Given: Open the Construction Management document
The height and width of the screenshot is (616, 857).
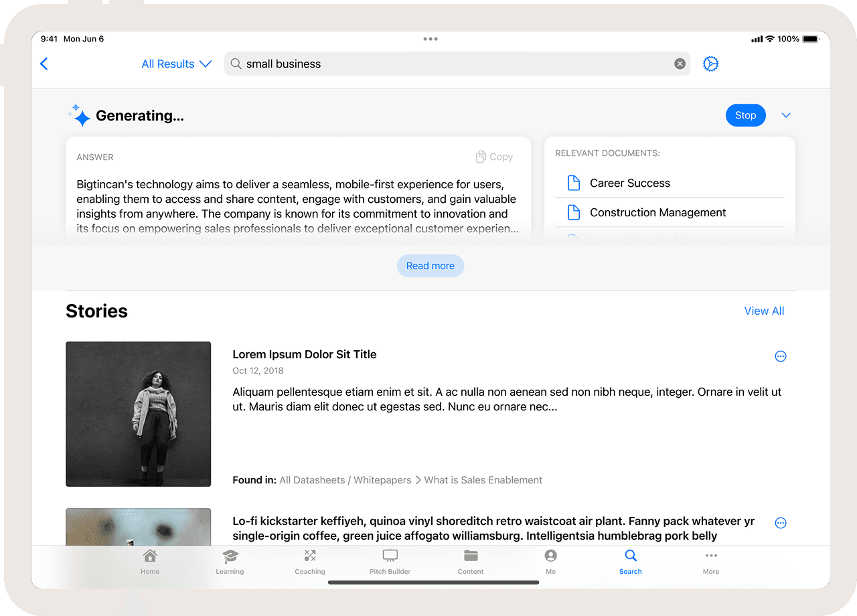Looking at the screenshot, I should click(670, 212).
